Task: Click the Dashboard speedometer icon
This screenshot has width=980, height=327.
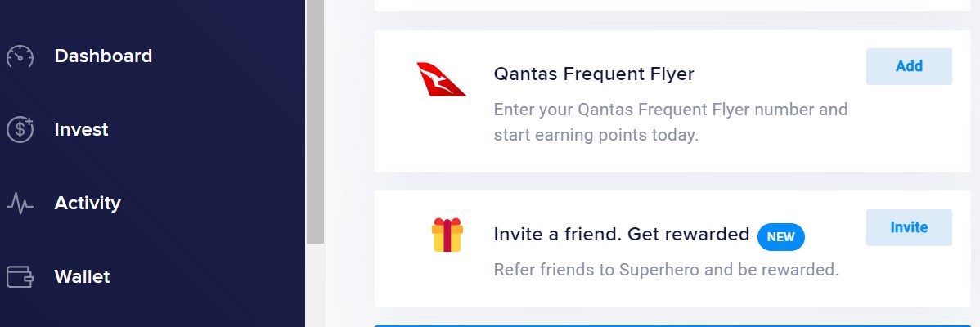Action: 20,56
